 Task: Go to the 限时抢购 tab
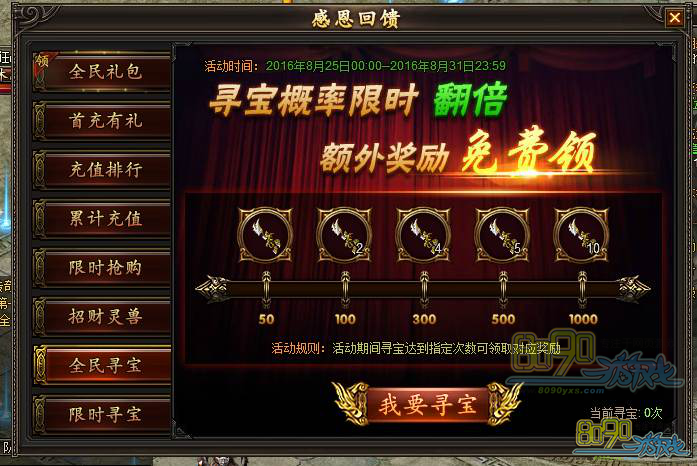pyautogui.click(x=102, y=267)
